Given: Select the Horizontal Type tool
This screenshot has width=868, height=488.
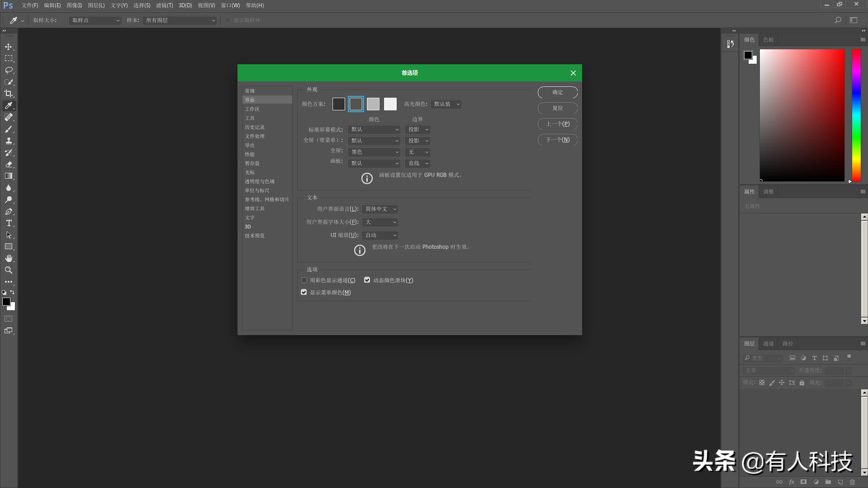Looking at the screenshot, I should (x=9, y=223).
